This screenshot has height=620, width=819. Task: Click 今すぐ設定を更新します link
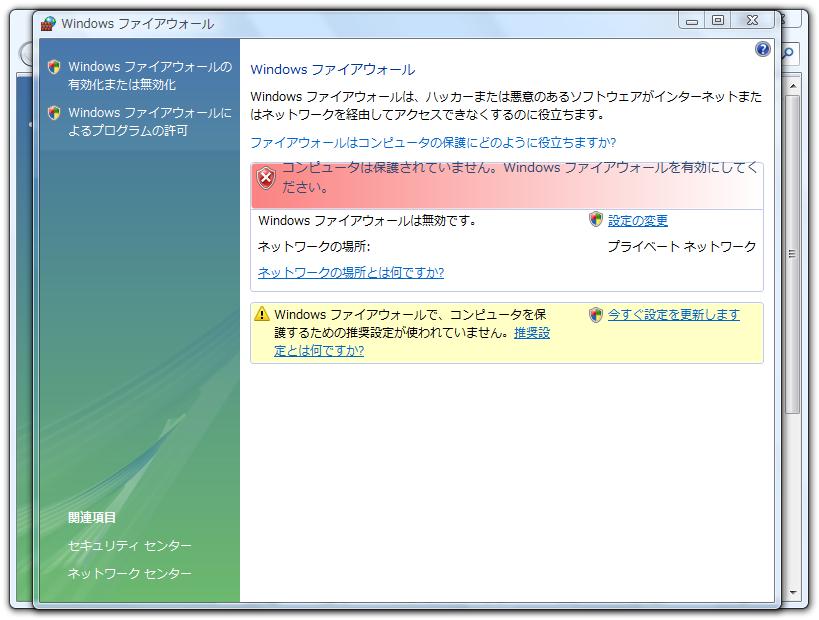tap(673, 315)
